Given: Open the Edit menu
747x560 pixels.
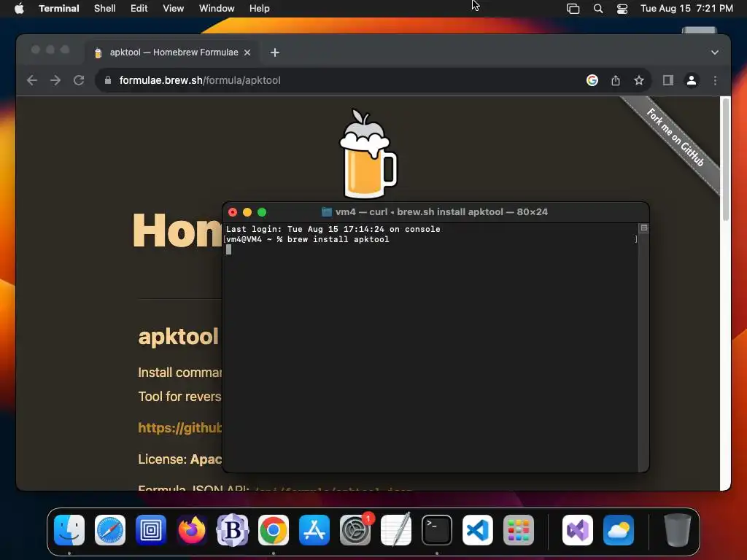Looking at the screenshot, I should (139, 8).
